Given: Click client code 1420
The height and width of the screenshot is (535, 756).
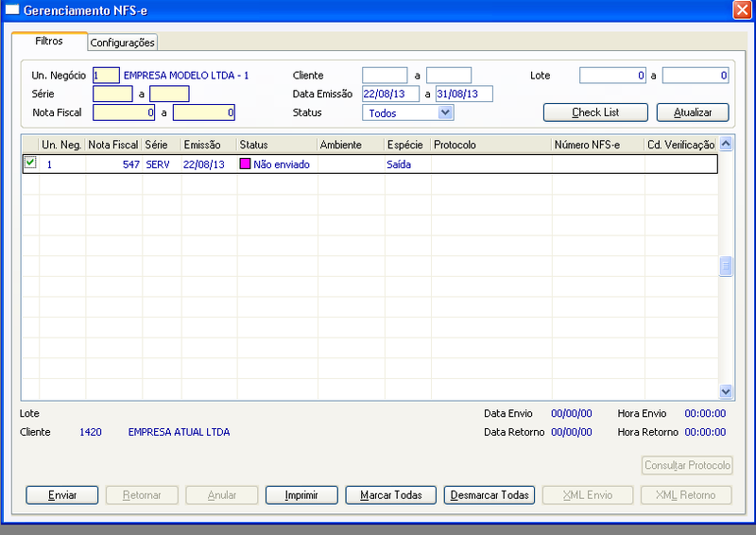Looking at the screenshot, I should tap(91, 432).
